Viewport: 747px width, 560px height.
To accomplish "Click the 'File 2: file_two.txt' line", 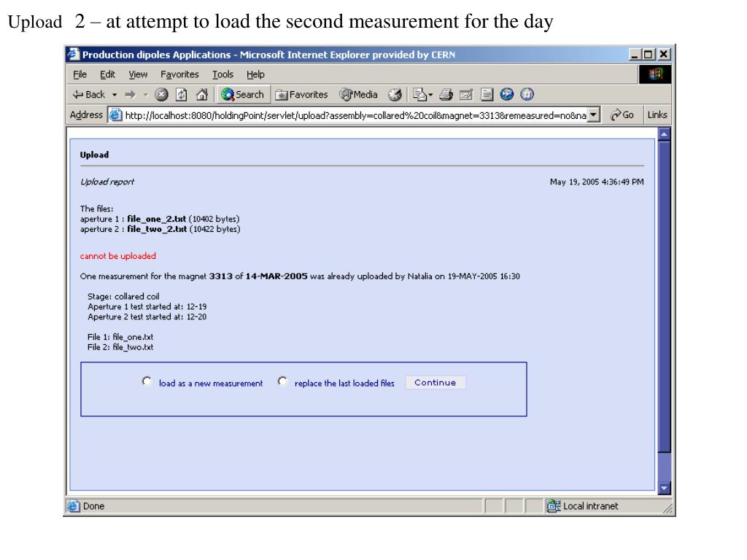I will [120, 347].
